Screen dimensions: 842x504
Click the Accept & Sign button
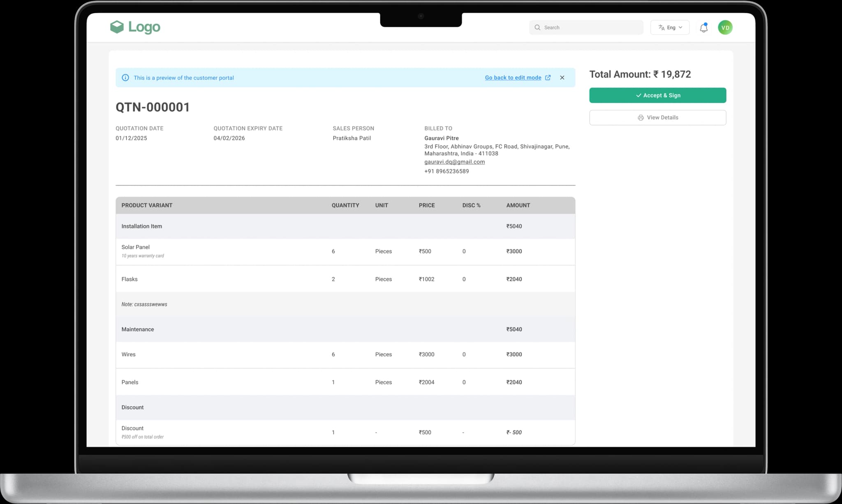pyautogui.click(x=657, y=95)
